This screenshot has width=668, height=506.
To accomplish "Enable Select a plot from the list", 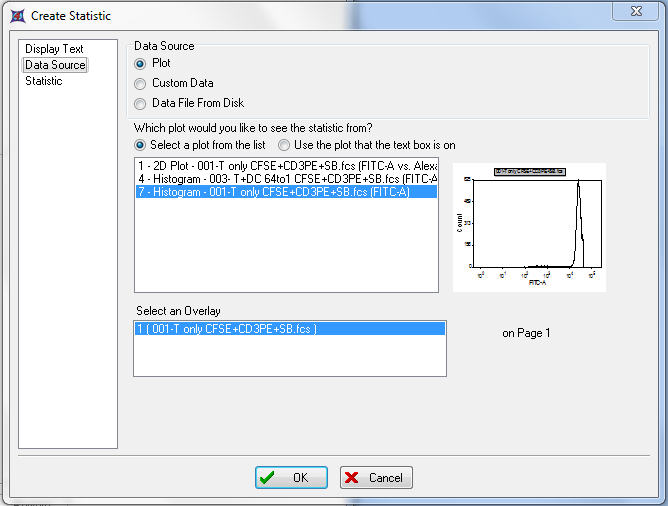I will (140, 145).
